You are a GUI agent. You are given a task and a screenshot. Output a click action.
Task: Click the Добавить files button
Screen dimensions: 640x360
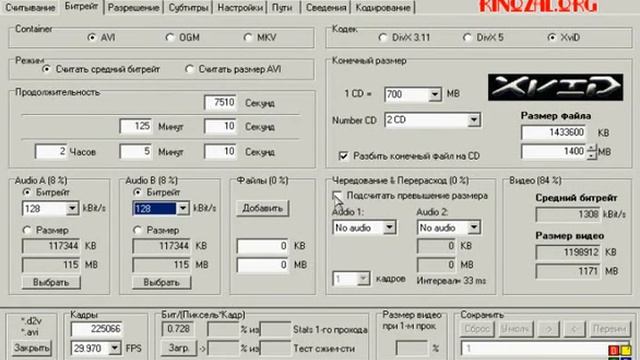[262, 208]
